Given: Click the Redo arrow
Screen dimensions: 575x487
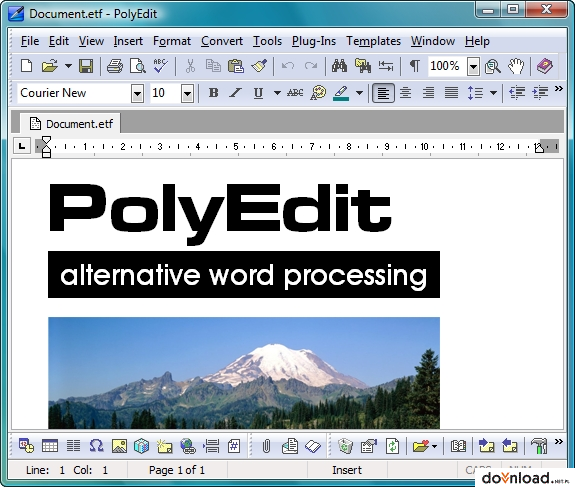Looking at the screenshot, I should point(311,66).
